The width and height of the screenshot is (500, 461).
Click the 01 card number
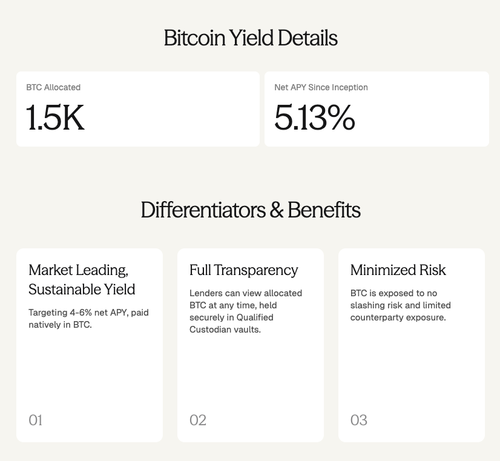point(35,420)
